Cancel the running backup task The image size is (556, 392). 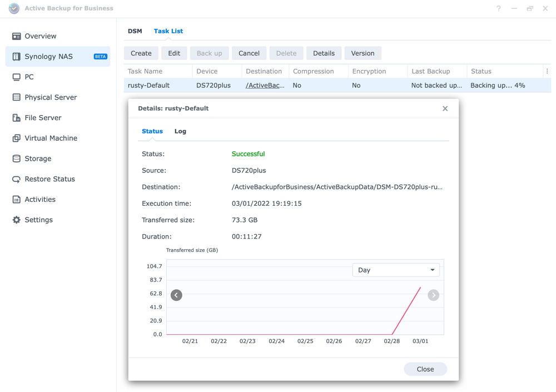point(249,53)
